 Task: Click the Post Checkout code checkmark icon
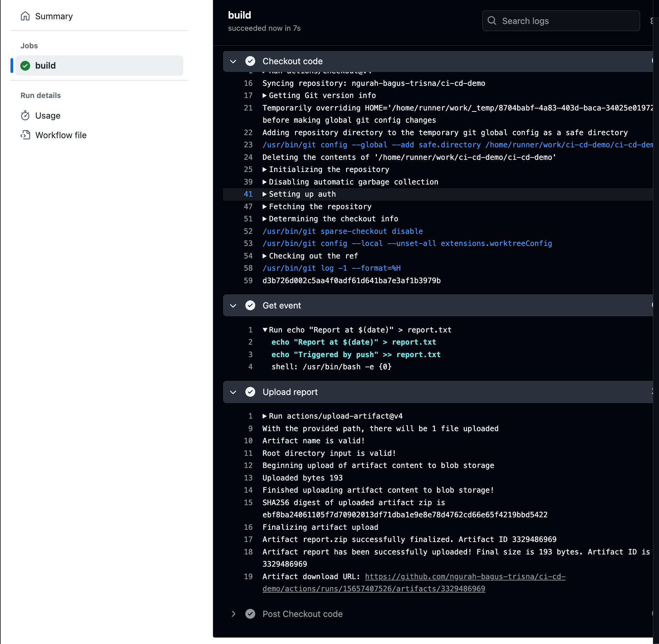(x=250, y=614)
